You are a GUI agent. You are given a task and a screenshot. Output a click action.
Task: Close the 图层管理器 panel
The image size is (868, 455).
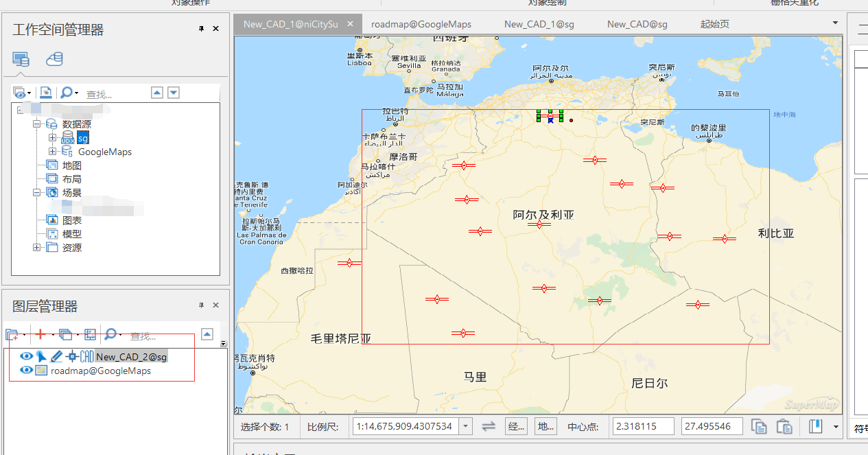pos(216,305)
